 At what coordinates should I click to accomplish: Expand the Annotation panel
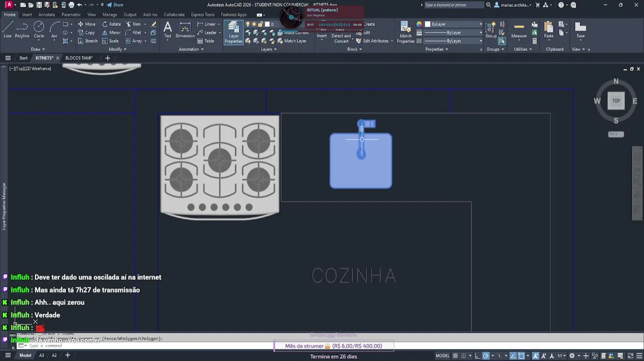pos(191,49)
